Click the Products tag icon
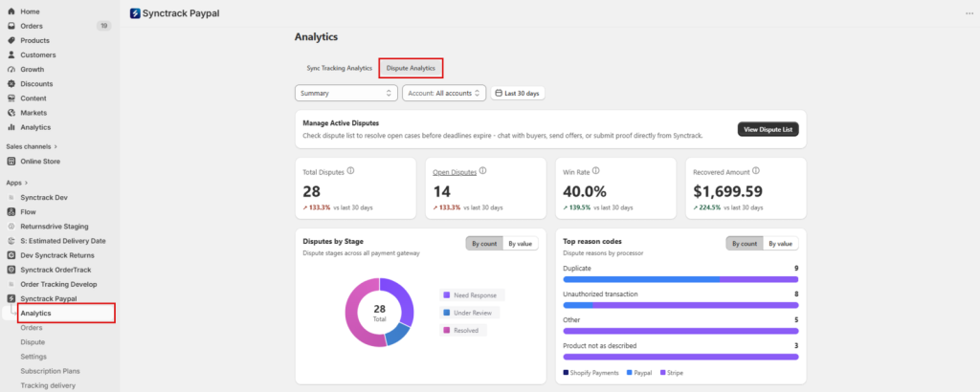 tap(11, 40)
